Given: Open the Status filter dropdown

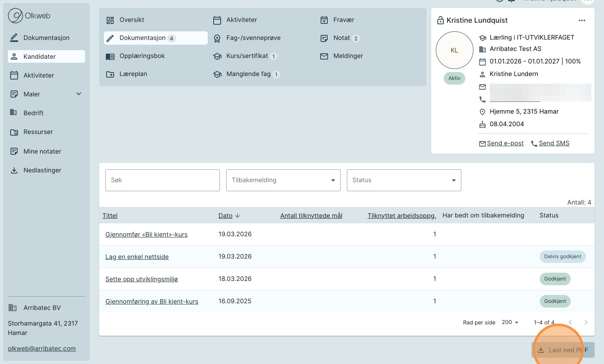Looking at the screenshot, I should pyautogui.click(x=404, y=180).
